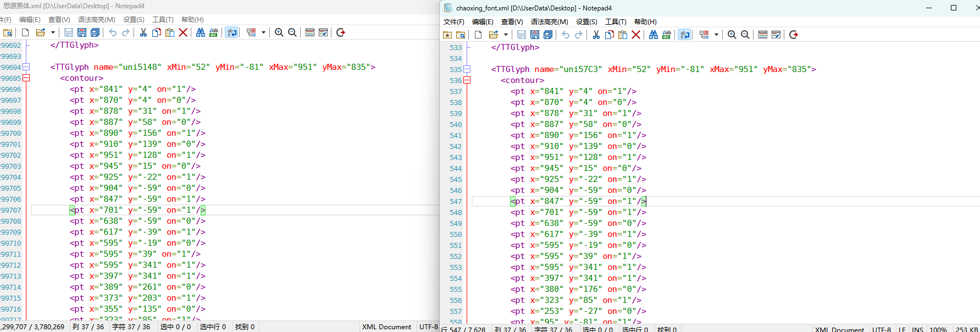980x332 pixels.
Task: Click New file icon in 思源黑体.xml window
Action: click(25, 32)
